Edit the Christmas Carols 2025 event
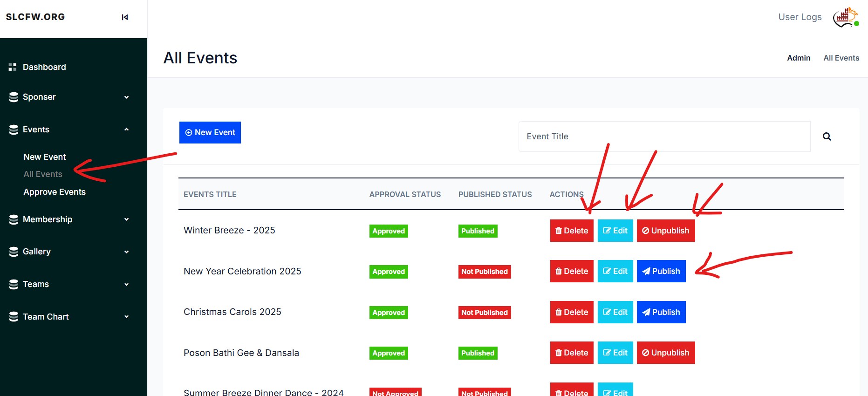This screenshot has height=396, width=868. point(615,312)
